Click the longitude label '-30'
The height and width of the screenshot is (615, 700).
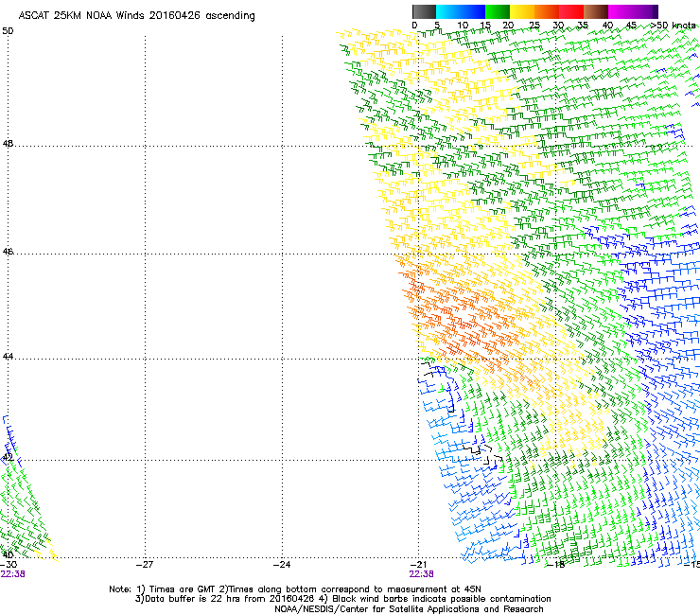pos(9,565)
